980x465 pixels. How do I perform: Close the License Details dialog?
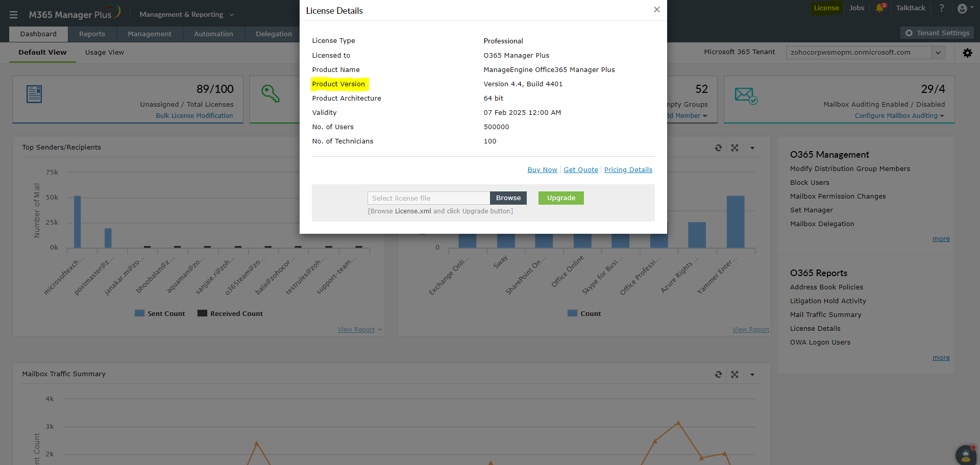pyautogui.click(x=657, y=10)
